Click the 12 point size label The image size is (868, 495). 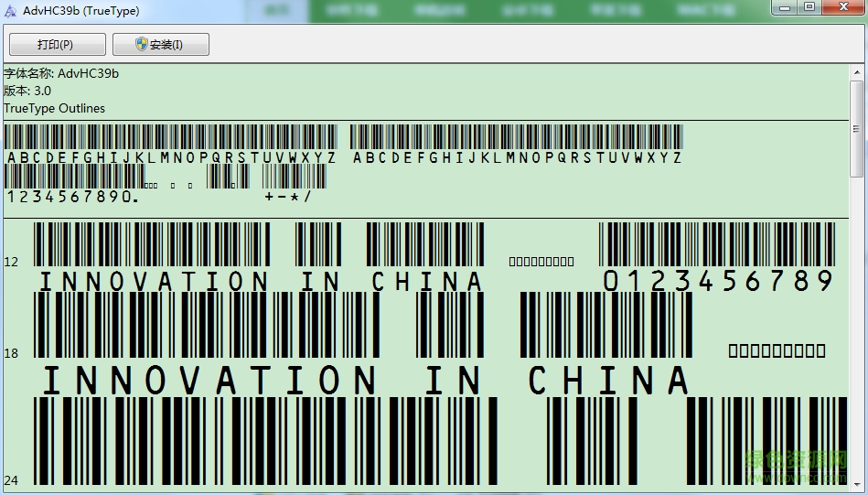click(11, 262)
